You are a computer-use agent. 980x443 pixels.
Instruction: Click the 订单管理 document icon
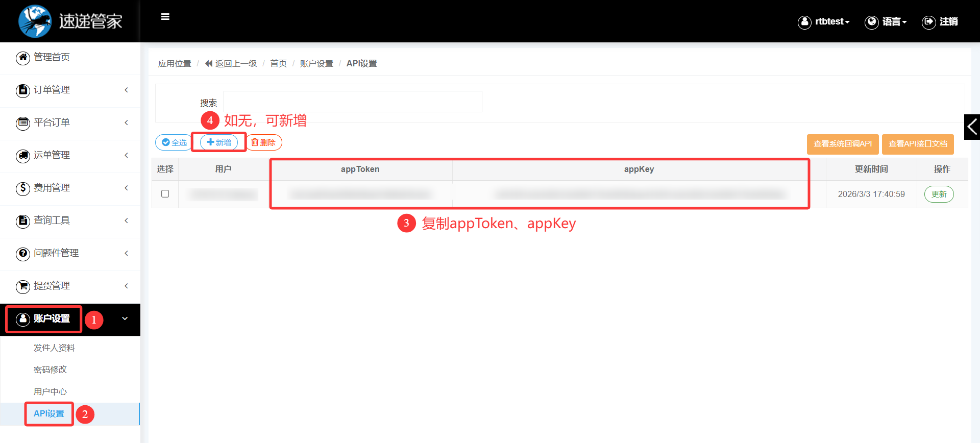tap(23, 90)
